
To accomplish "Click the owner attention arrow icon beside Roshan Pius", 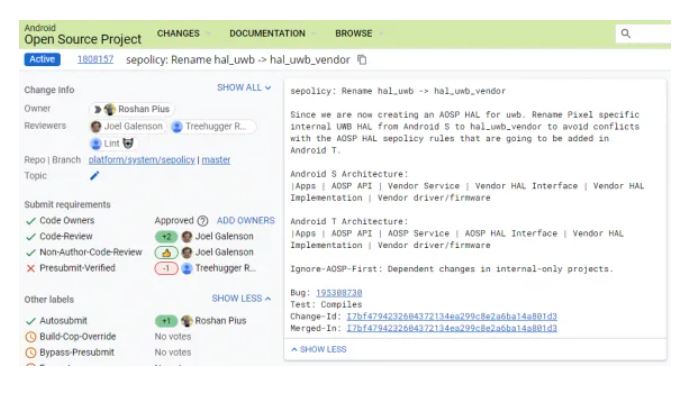I will [98, 109].
